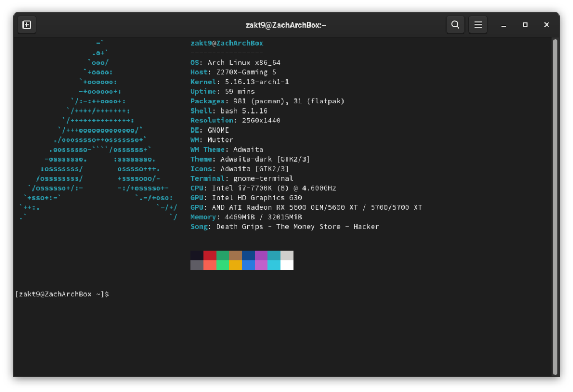Click the WM line Mutter
Screen dimensions: 573x392
click(212, 140)
